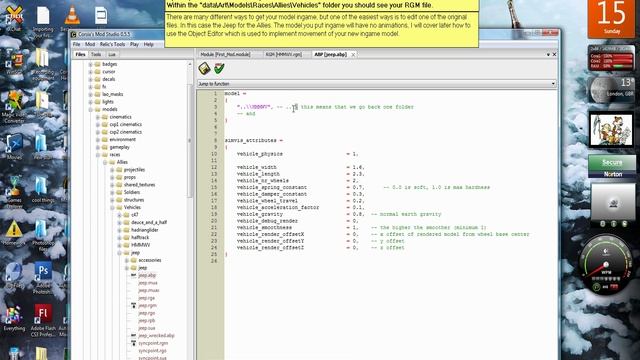
Task: Expand the projectiles folder
Action: 112,170
